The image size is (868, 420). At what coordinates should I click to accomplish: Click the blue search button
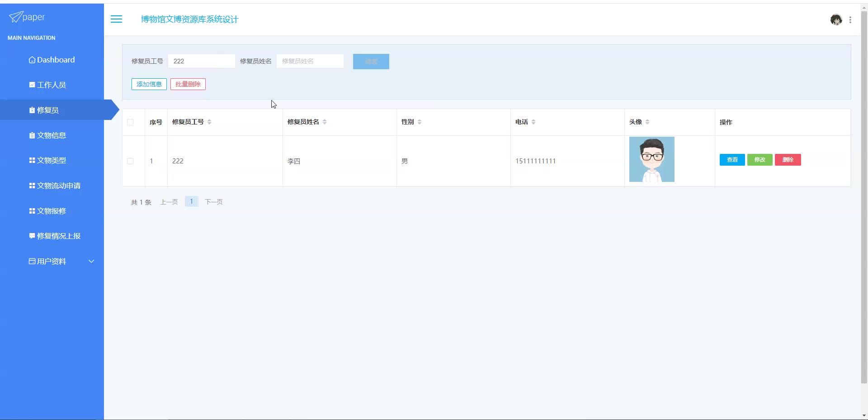click(371, 62)
